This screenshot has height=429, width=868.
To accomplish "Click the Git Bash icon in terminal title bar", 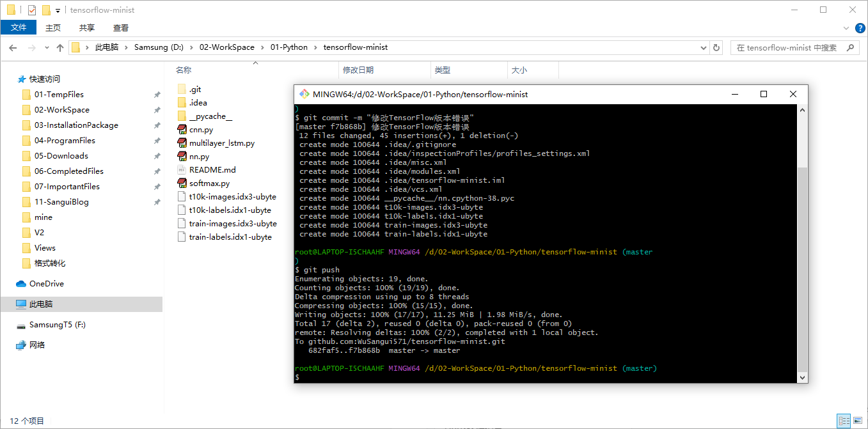I will click(x=304, y=94).
